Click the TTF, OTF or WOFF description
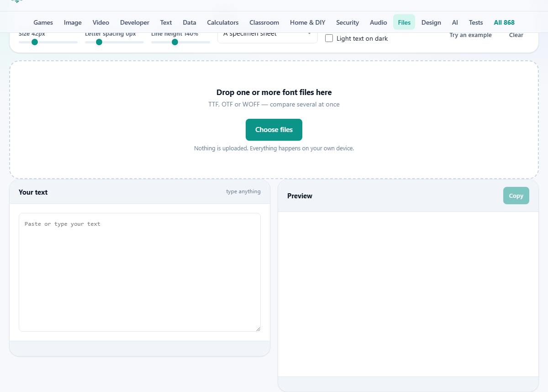548x392 pixels. (x=274, y=104)
